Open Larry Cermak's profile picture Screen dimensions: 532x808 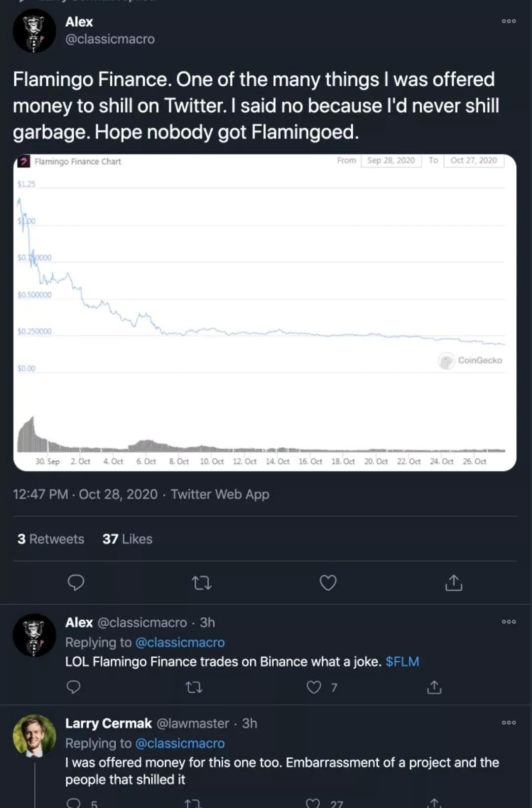[34, 736]
